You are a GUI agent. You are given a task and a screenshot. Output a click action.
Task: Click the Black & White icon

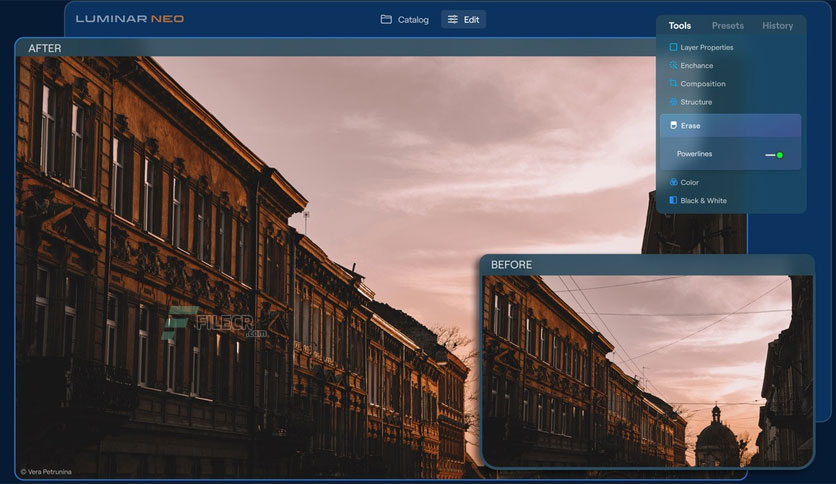[x=673, y=200]
